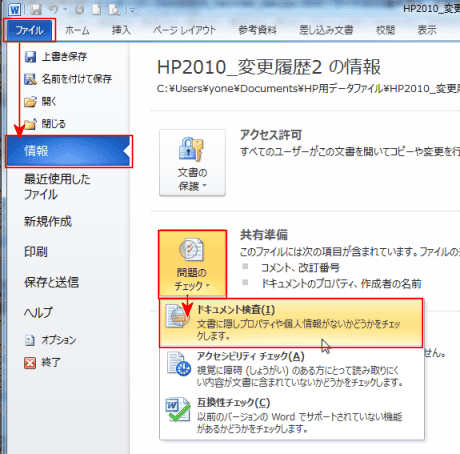Select 互換性チェック menu entry
This screenshot has height=454, width=460.
[291, 415]
